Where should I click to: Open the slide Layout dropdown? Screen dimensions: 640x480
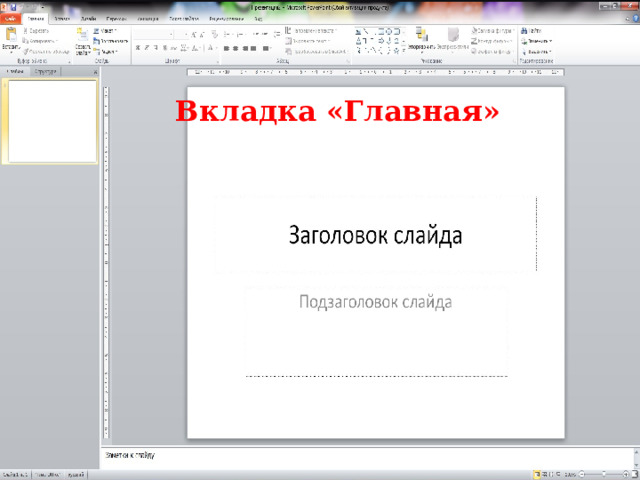(105, 31)
